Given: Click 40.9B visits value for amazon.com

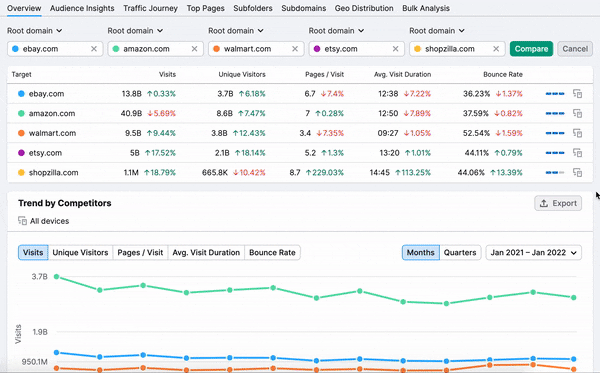Looking at the screenshot, I should click(131, 113).
